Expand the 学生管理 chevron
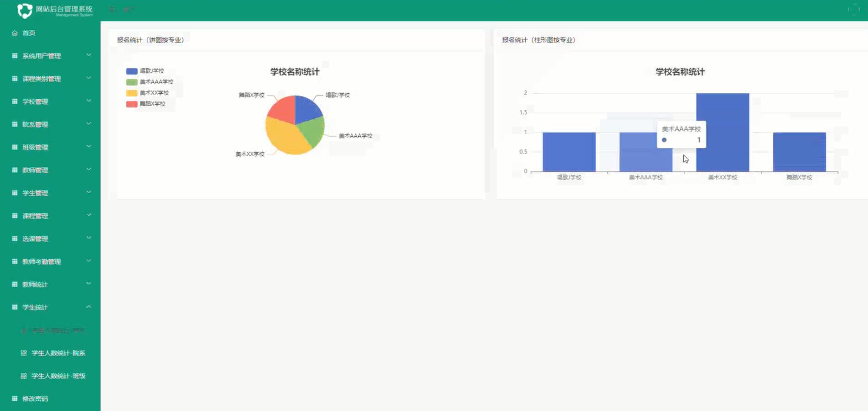This screenshot has height=411, width=868. pyautogui.click(x=89, y=192)
